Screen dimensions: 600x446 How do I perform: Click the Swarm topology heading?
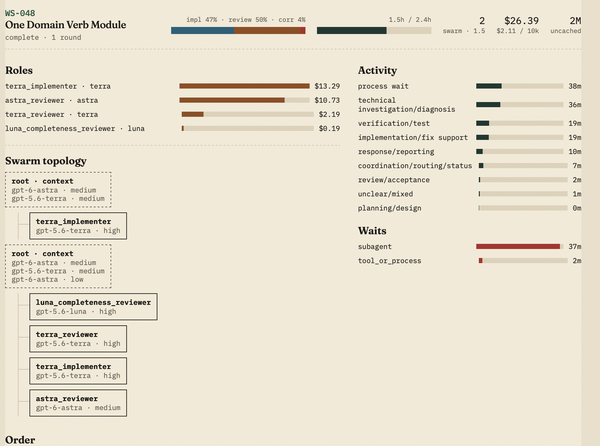coord(46,161)
